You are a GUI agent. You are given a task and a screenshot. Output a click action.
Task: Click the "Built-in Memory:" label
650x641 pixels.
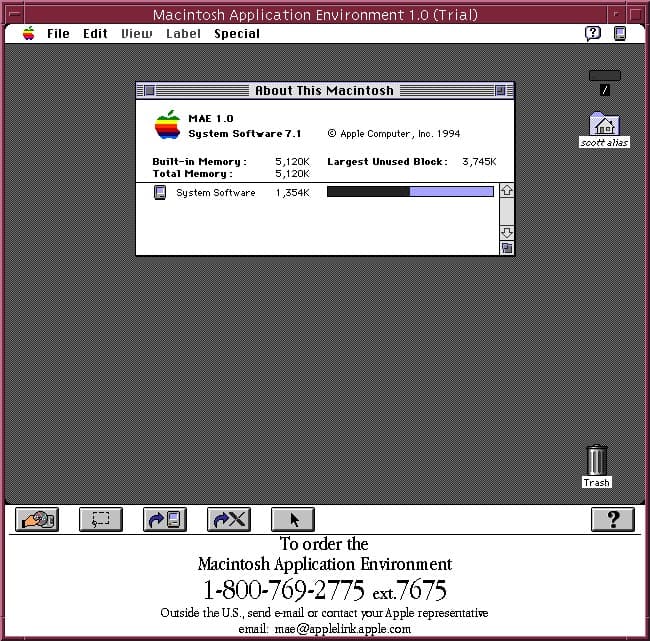pos(199,162)
